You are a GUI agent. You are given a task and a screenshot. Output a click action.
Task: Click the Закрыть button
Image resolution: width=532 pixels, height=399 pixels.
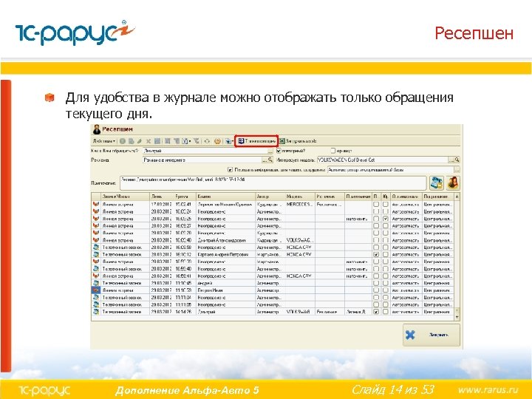(x=432, y=335)
